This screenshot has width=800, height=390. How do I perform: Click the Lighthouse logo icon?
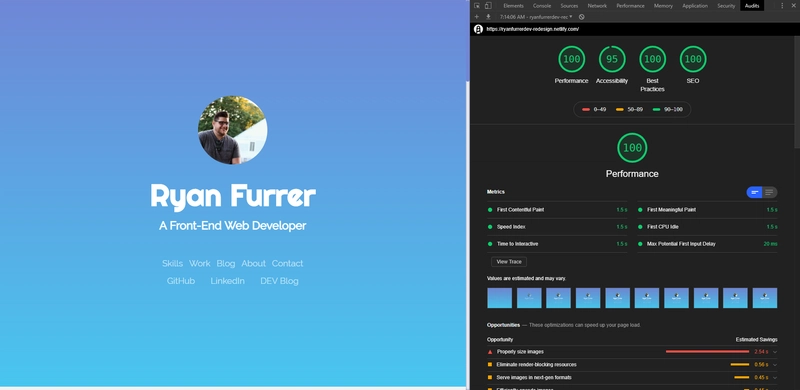(478, 29)
